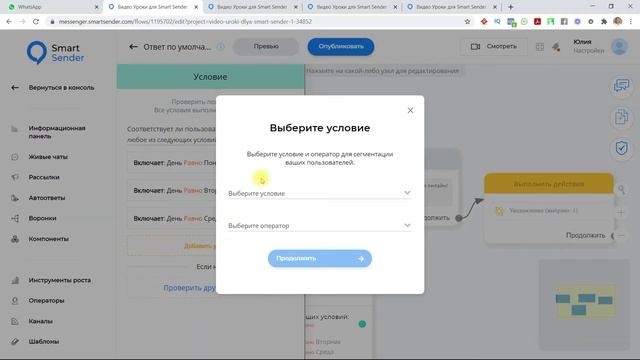Open the 'Выберите оператор' dropdown
The width and height of the screenshot is (640, 360).
(320, 225)
